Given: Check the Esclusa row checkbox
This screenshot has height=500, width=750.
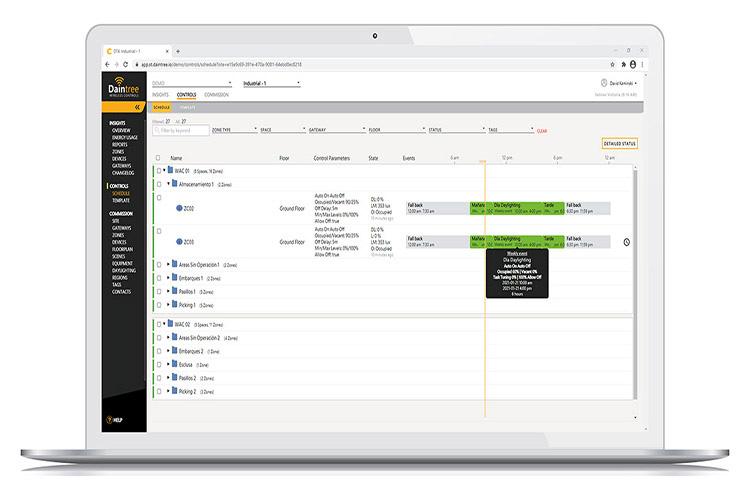Looking at the screenshot, I should pos(159,365).
